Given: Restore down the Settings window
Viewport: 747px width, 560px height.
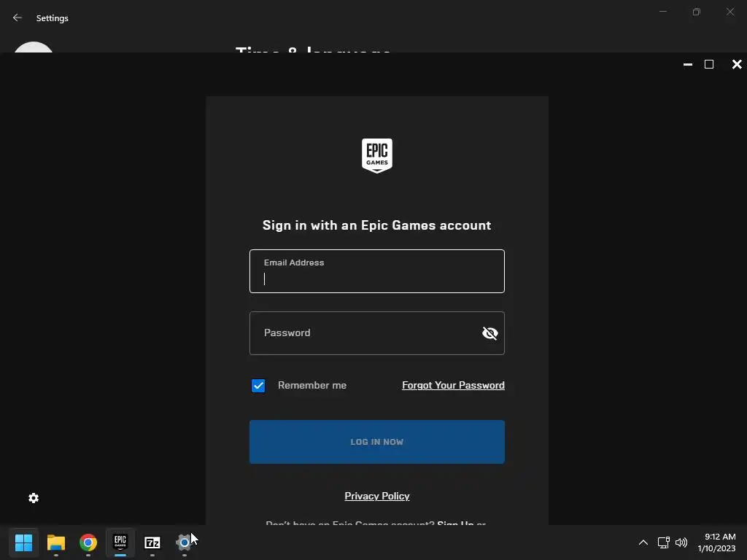Looking at the screenshot, I should point(697,12).
